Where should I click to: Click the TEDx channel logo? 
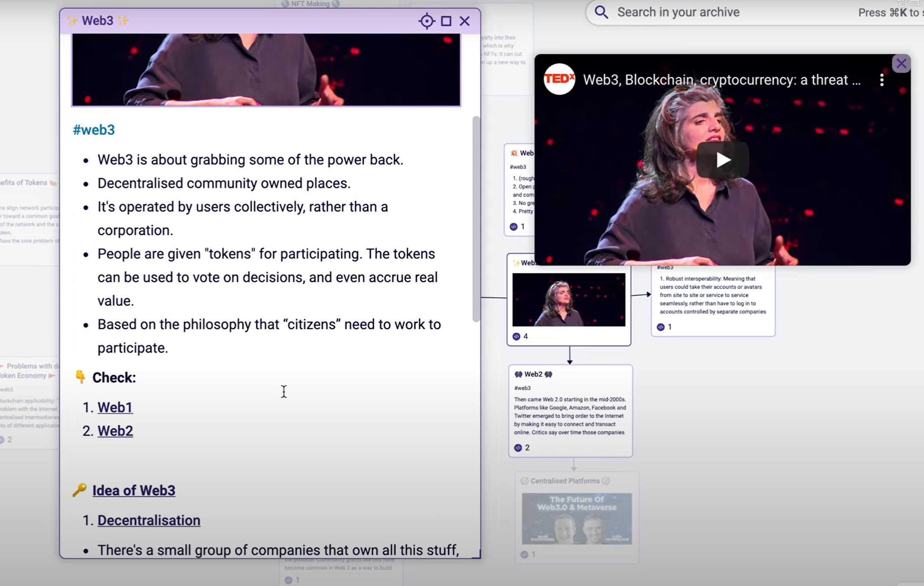559,79
